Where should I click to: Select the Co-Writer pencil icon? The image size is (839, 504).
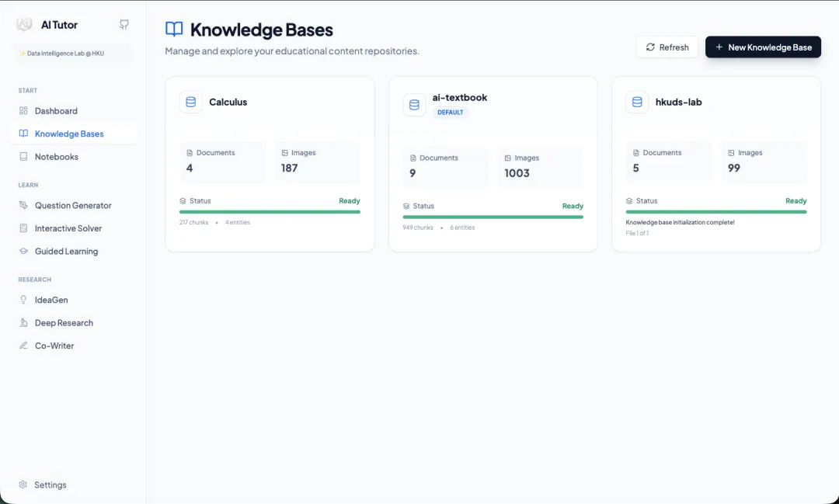pos(25,346)
